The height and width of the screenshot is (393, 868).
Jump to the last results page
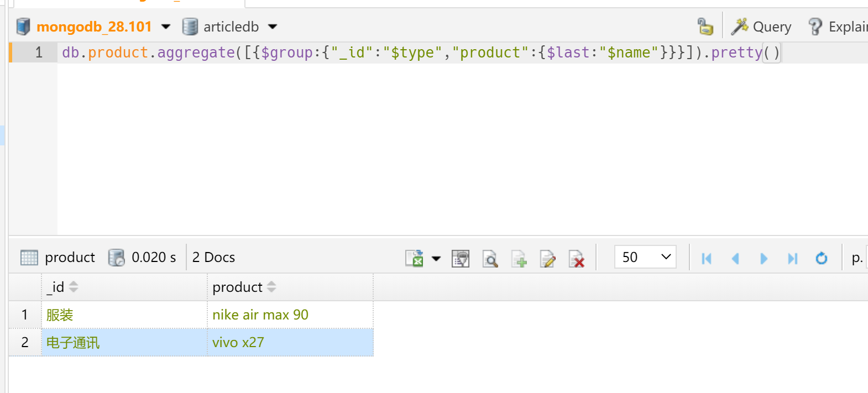[x=792, y=258]
